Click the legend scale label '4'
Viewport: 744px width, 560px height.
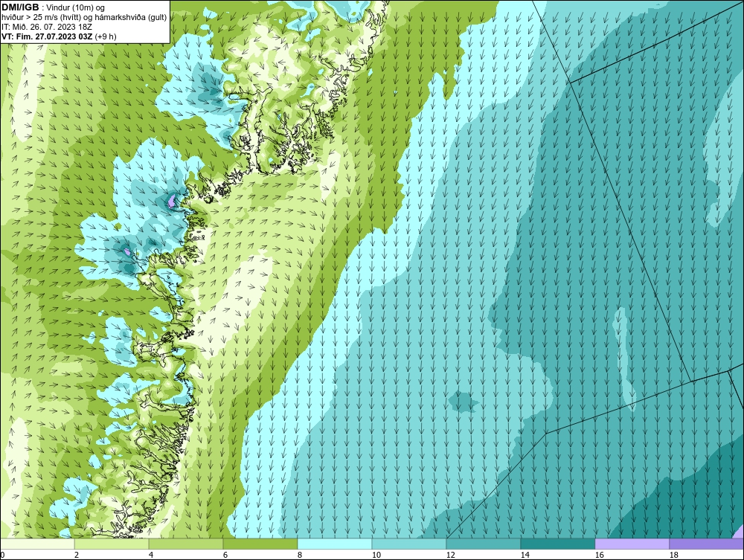pyautogui.click(x=151, y=555)
